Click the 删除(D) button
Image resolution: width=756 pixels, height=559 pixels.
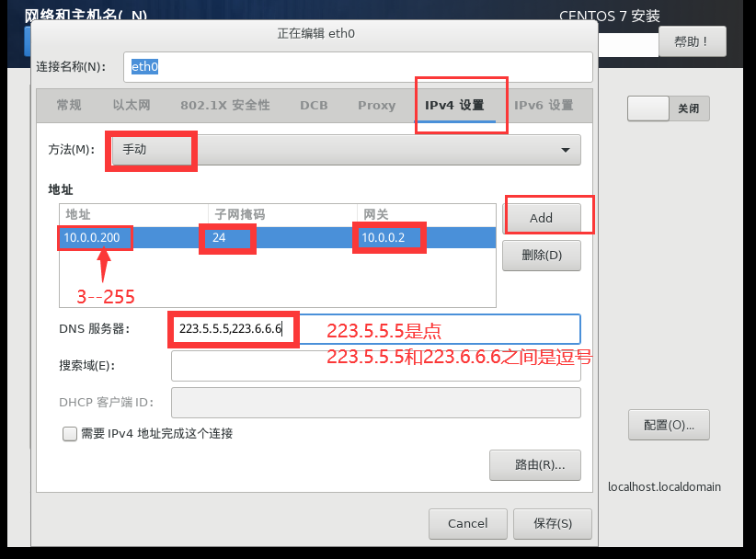point(542,255)
